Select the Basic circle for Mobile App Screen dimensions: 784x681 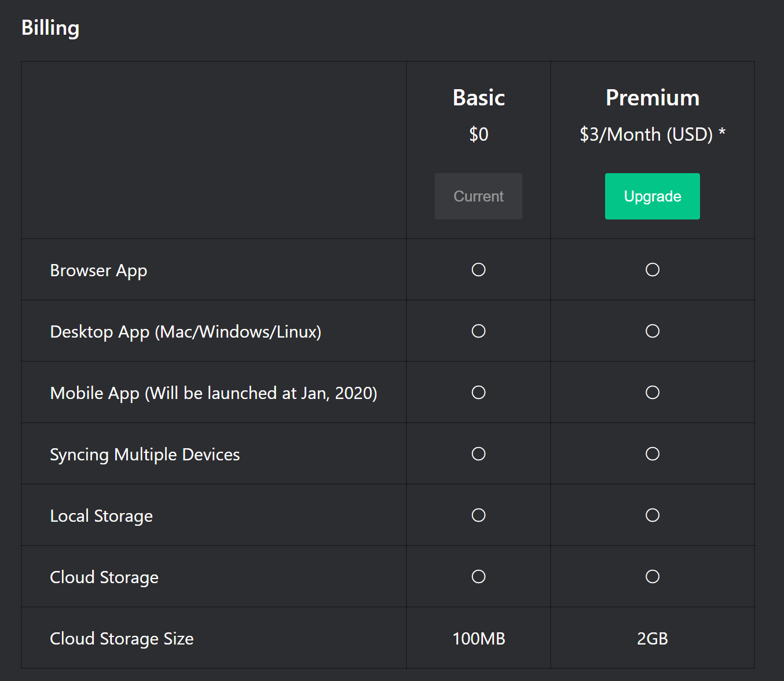[x=478, y=393]
